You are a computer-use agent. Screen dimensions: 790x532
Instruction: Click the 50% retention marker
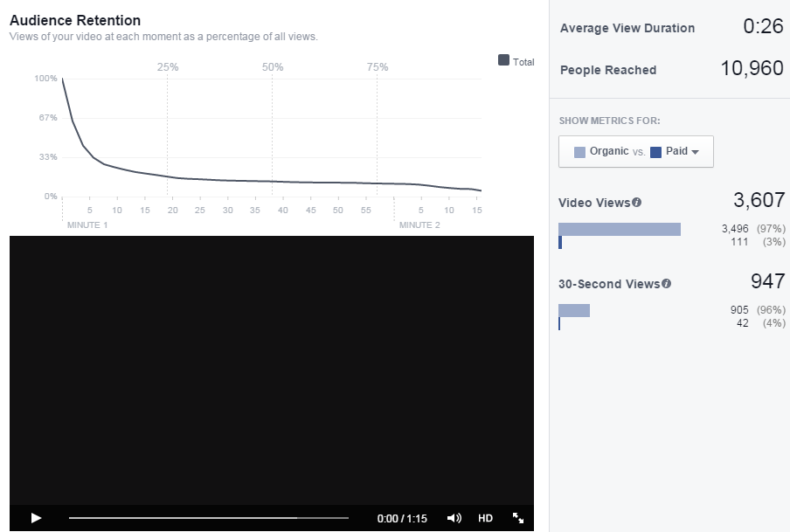[x=273, y=67]
